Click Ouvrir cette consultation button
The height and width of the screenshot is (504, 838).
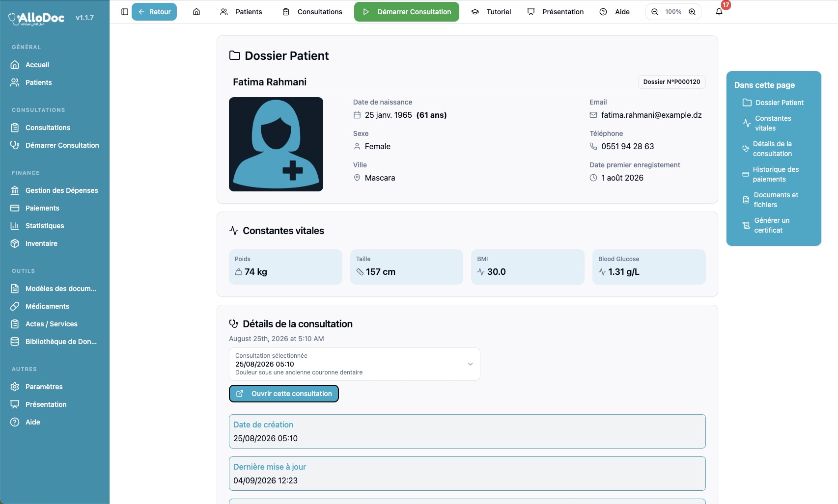(284, 394)
